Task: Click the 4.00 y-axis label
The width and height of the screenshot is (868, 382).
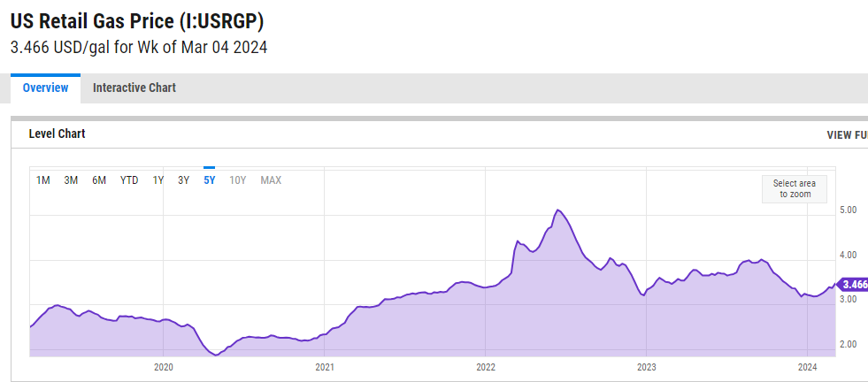Action: pyautogui.click(x=849, y=255)
